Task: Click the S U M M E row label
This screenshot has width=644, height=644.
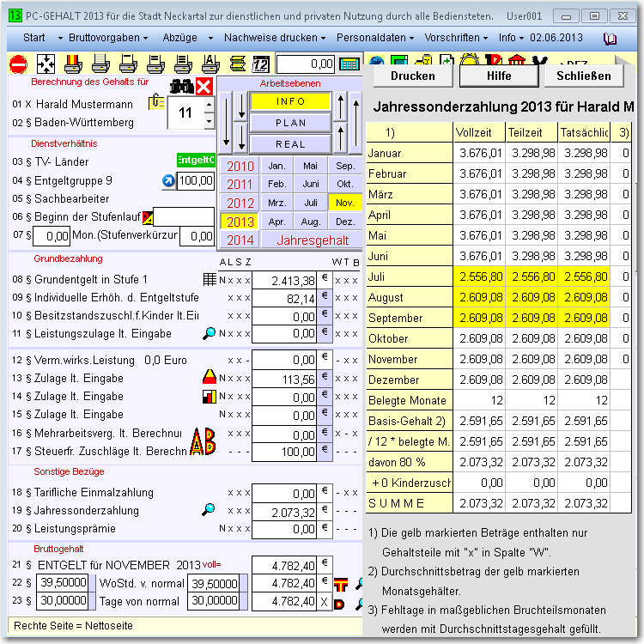Action: [409, 503]
